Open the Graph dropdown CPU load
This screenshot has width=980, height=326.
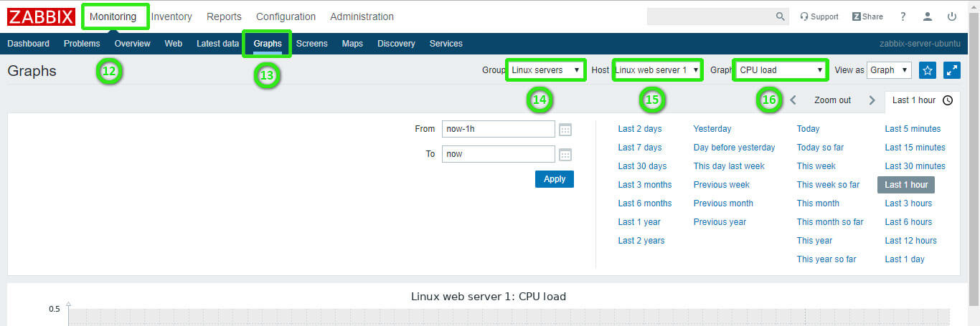[781, 70]
